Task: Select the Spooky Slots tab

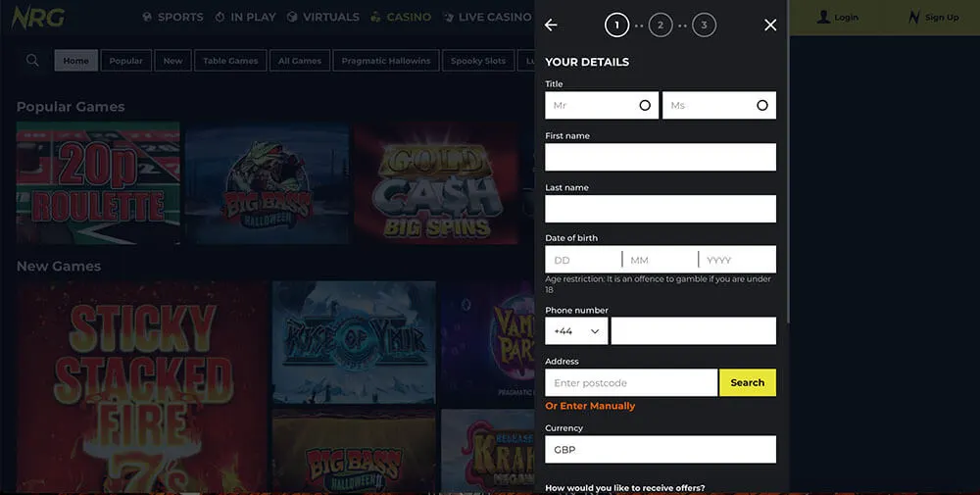Action: (478, 61)
